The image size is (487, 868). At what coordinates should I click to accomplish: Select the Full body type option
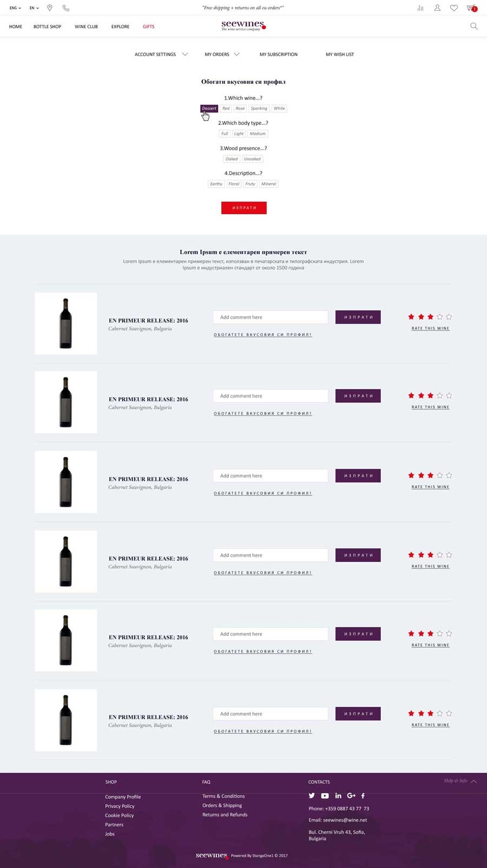(x=225, y=134)
